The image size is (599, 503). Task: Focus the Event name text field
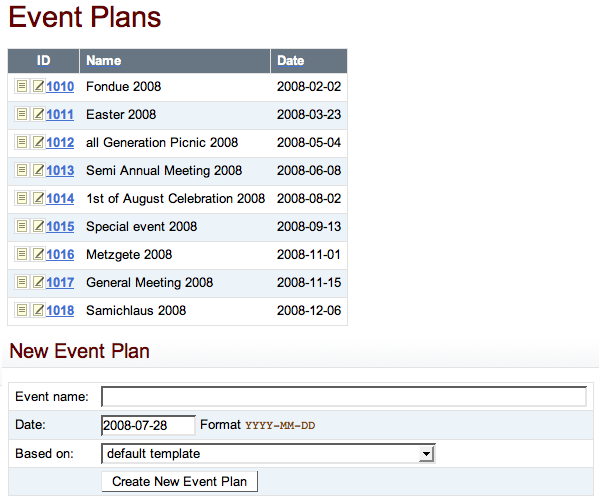tap(344, 397)
